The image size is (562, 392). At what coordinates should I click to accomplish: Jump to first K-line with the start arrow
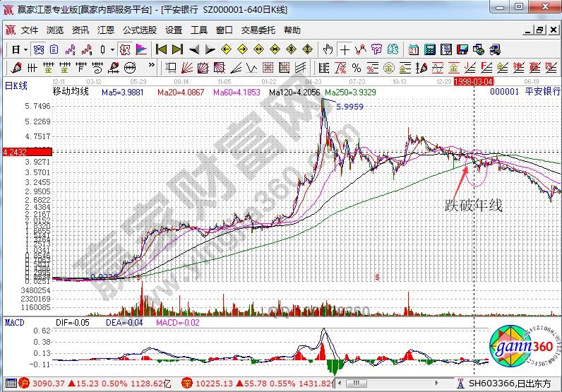[161, 49]
